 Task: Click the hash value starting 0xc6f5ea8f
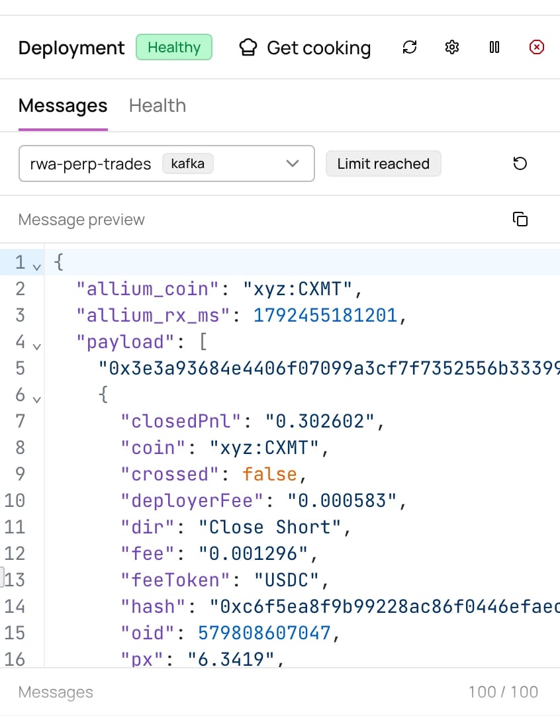click(385, 607)
